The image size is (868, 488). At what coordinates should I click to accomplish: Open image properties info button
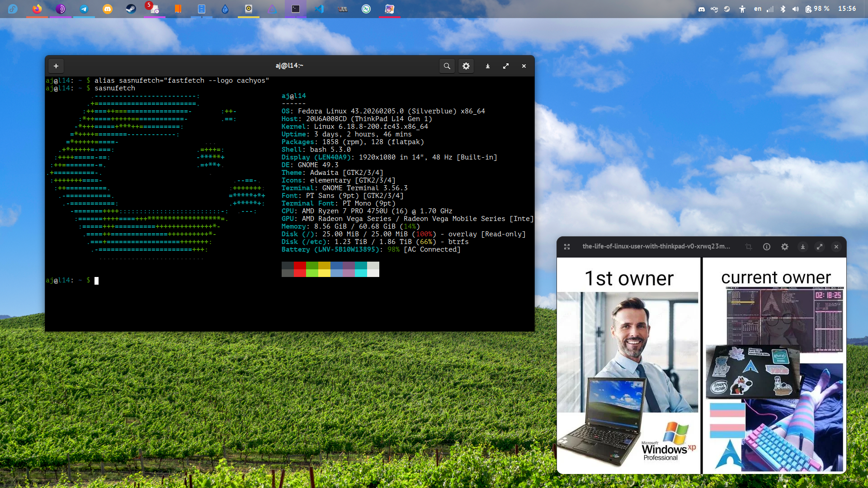767,247
